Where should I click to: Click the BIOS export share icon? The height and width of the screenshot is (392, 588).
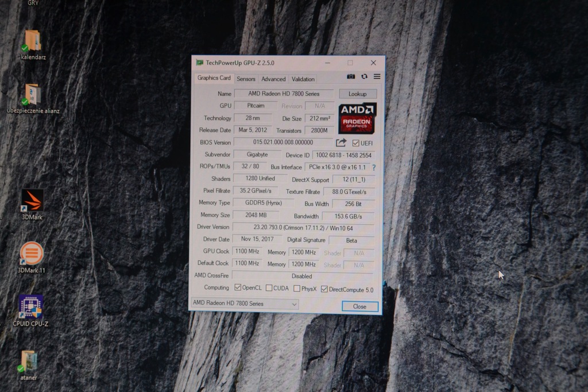coord(341,143)
